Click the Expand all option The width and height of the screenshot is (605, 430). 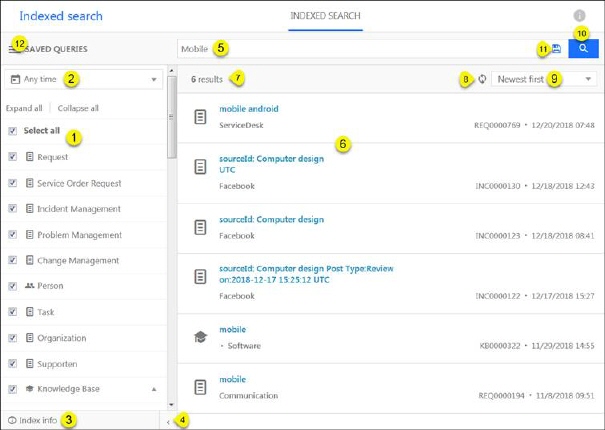tap(24, 108)
